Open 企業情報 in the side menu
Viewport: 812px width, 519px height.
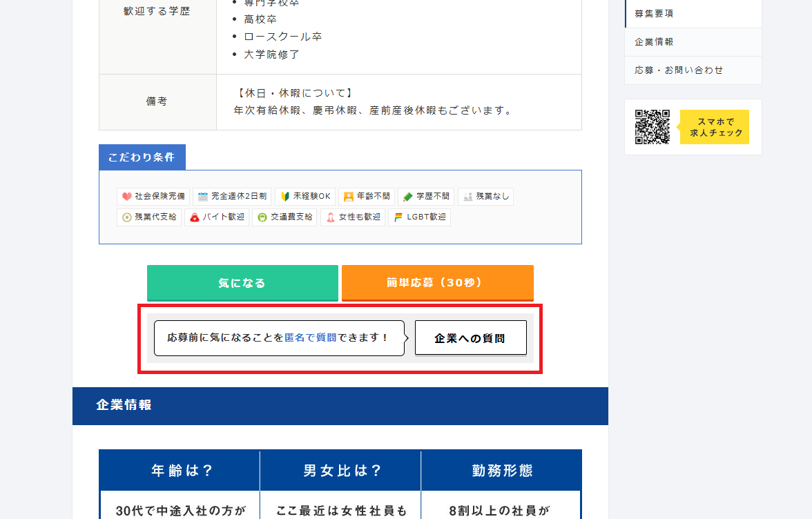pos(693,42)
